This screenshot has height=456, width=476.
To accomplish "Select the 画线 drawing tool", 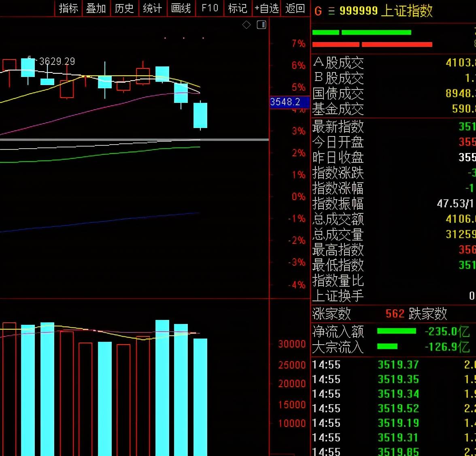I will pos(181,8).
